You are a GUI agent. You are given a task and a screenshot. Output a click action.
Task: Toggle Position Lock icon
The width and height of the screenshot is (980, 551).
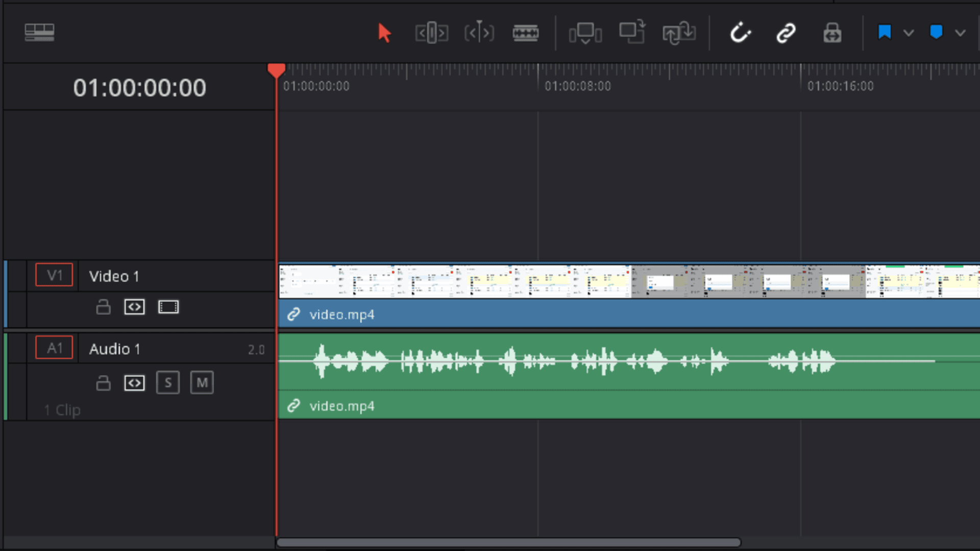(x=832, y=33)
